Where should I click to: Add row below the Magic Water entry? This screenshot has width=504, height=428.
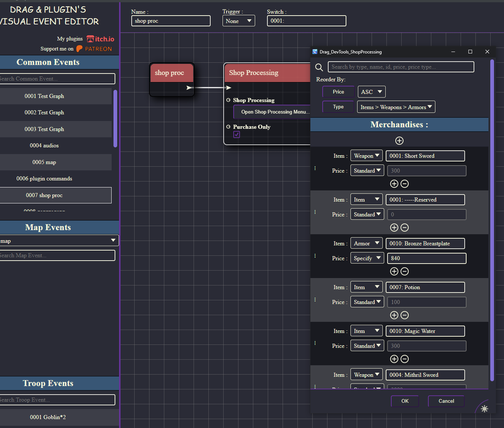coord(394,359)
